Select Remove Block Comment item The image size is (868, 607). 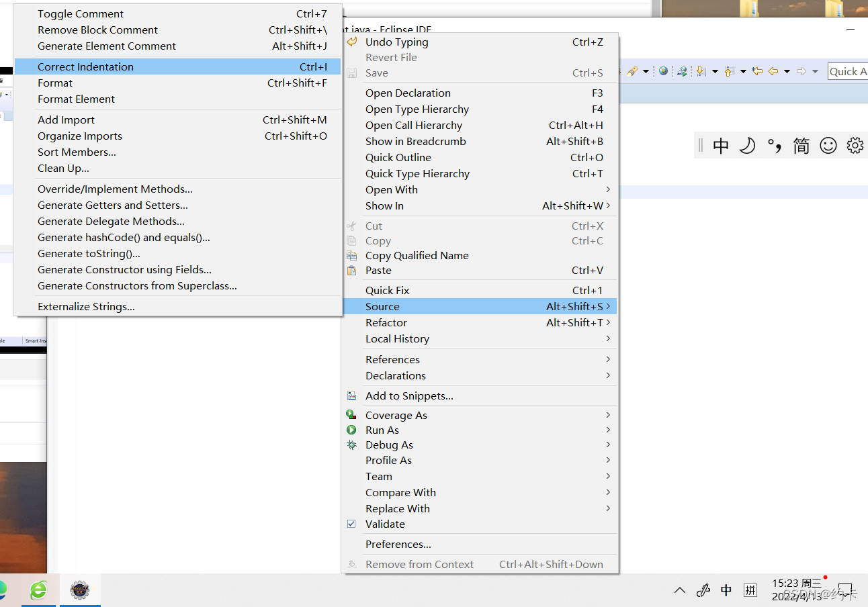[x=177, y=30]
